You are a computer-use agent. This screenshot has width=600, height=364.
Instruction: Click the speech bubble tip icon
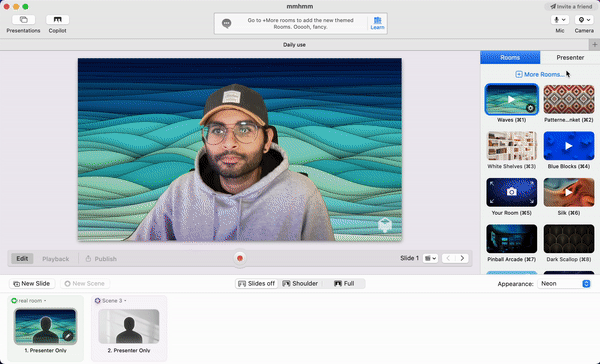pos(227,23)
